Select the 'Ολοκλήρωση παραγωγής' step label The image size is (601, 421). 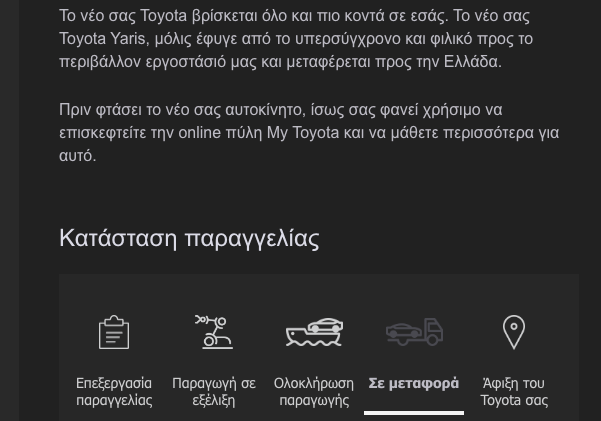tap(314, 391)
